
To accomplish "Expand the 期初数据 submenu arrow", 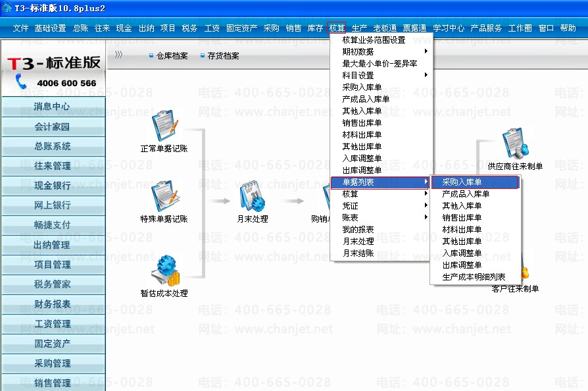I will coord(426,51).
